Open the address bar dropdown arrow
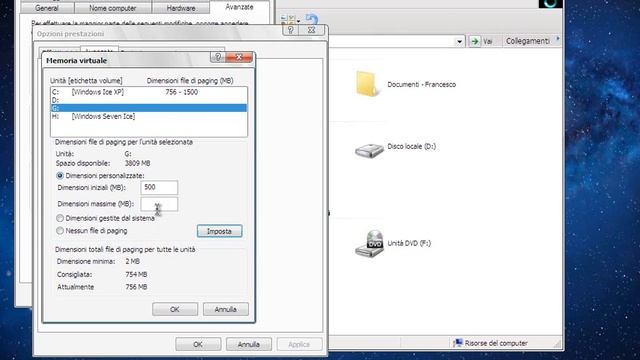This screenshot has height=360, width=640. click(460, 41)
